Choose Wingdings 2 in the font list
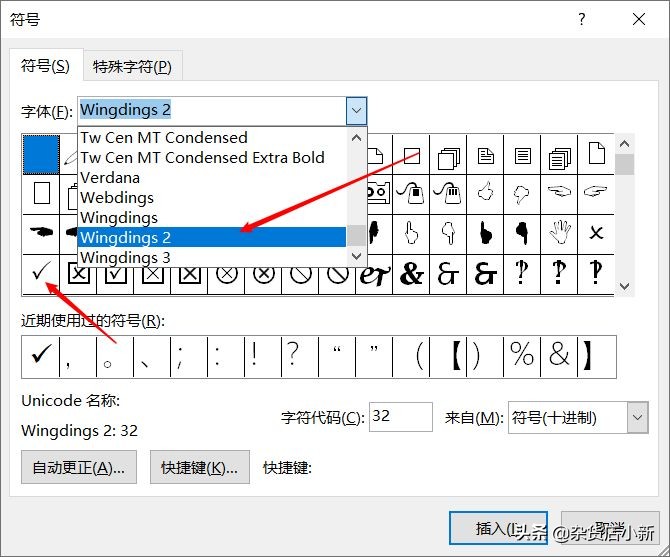 click(212, 237)
